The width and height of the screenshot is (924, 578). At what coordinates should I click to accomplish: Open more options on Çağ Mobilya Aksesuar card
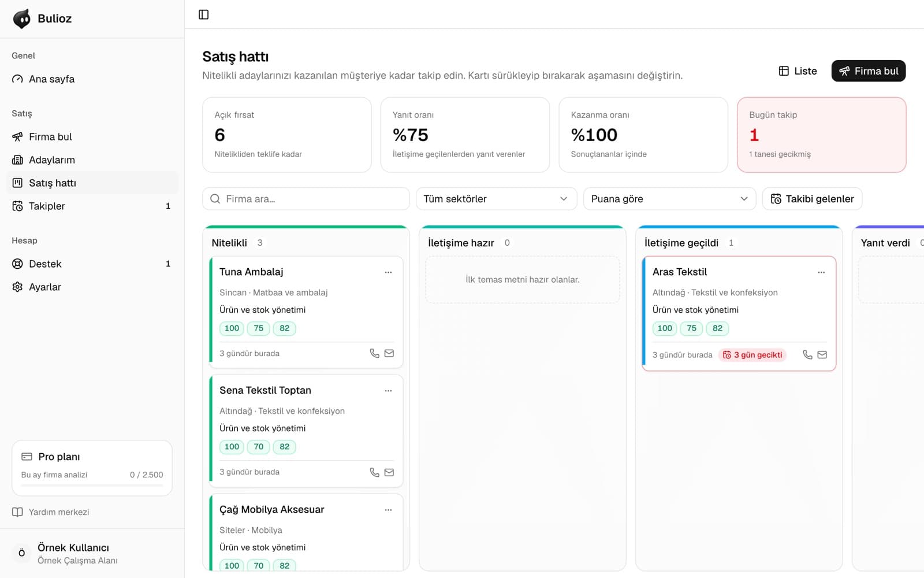pyautogui.click(x=388, y=510)
